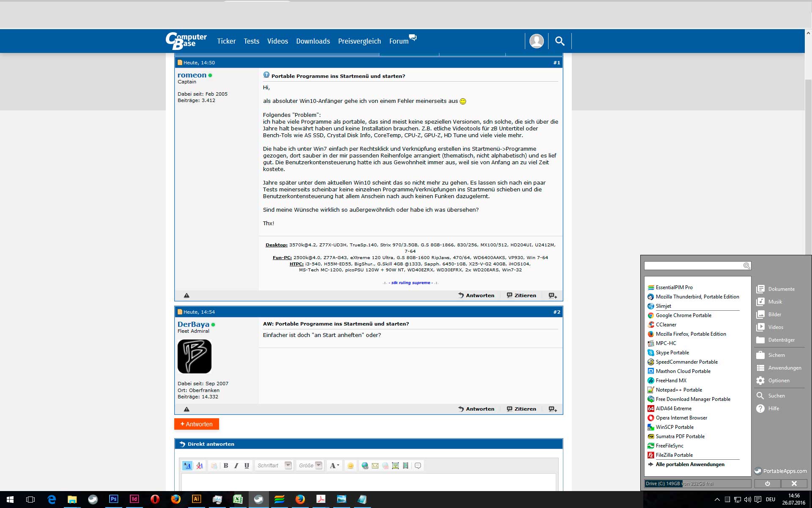Viewport: 812px width, 508px height.
Task: Open Anwendungen in PortableApps menu
Action: click(x=779, y=368)
